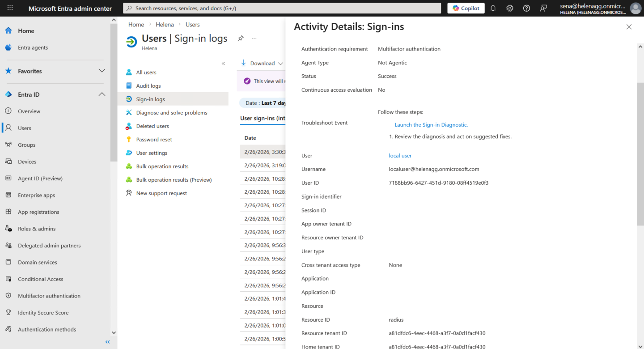644x349 pixels.
Task: Close the Activity Details panel
Action: 629,27
